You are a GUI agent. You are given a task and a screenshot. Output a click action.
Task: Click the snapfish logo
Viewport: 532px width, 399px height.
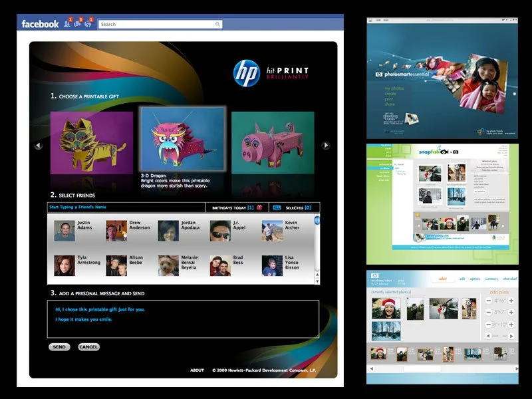point(438,152)
